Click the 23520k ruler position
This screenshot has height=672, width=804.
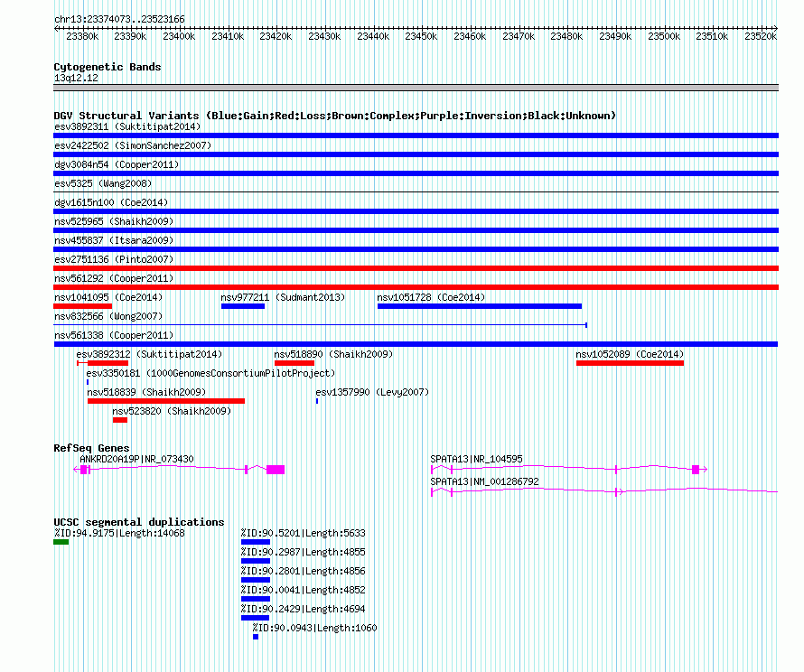761,36
